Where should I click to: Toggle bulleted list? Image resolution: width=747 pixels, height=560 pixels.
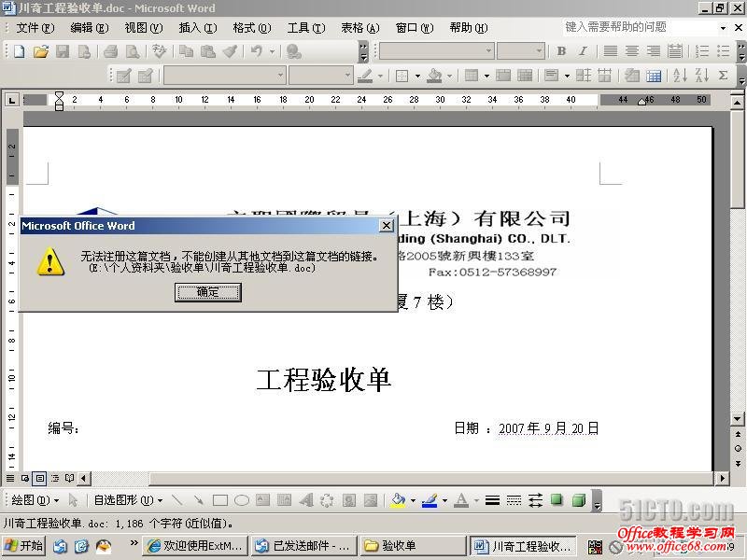click(723, 51)
